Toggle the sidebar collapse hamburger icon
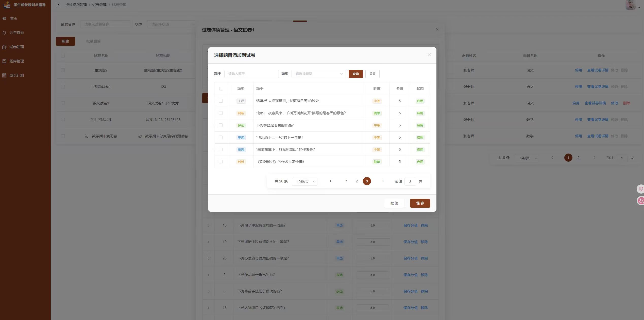This screenshot has width=644, height=320. [x=57, y=5]
